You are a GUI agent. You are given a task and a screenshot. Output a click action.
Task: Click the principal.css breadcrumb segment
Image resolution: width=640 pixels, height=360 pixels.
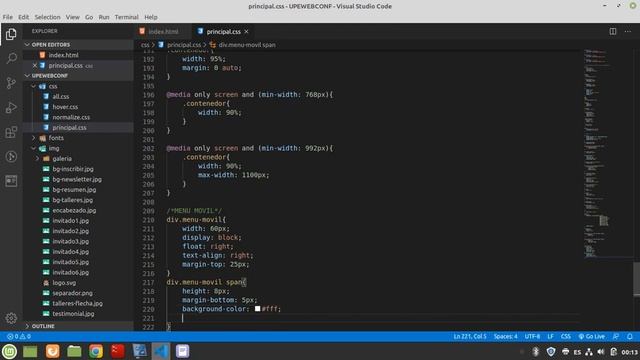(x=184, y=45)
